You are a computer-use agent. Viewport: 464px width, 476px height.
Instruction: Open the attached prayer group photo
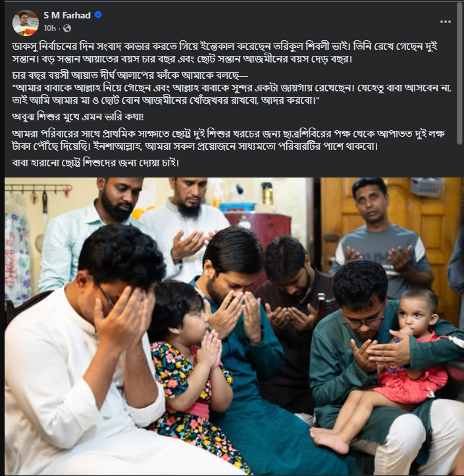click(x=234, y=326)
